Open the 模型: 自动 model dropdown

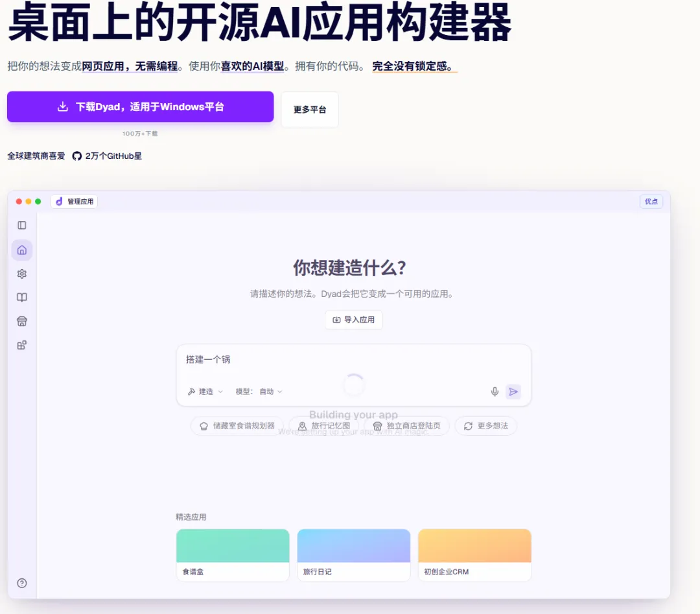coord(259,392)
